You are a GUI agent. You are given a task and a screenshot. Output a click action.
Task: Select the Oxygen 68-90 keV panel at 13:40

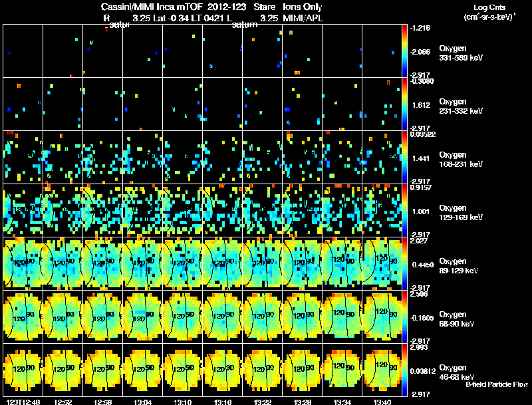(x=382, y=317)
